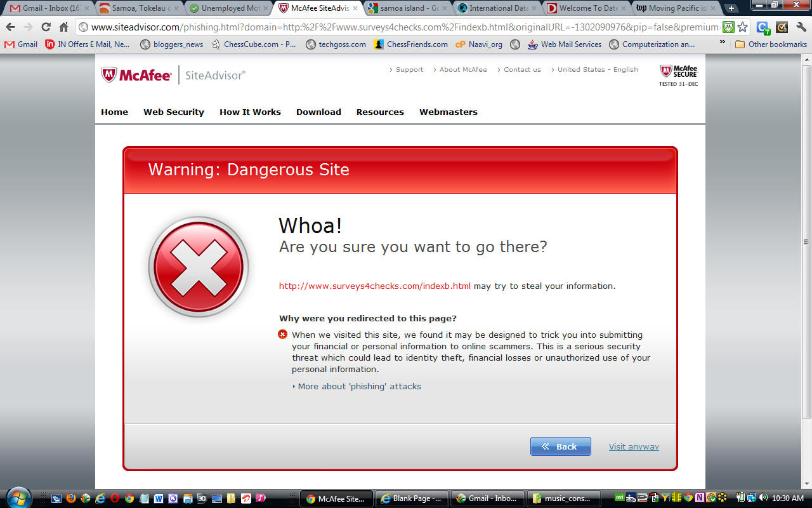Switch to music_cons taskbar window
The height and width of the screenshot is (508, 812).
(x=564, y=498)
